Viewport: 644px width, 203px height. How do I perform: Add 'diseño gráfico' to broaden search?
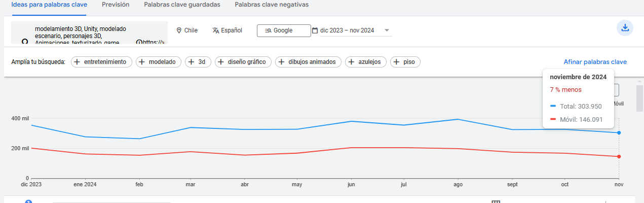pyautogui.click(x=243, y=62)
